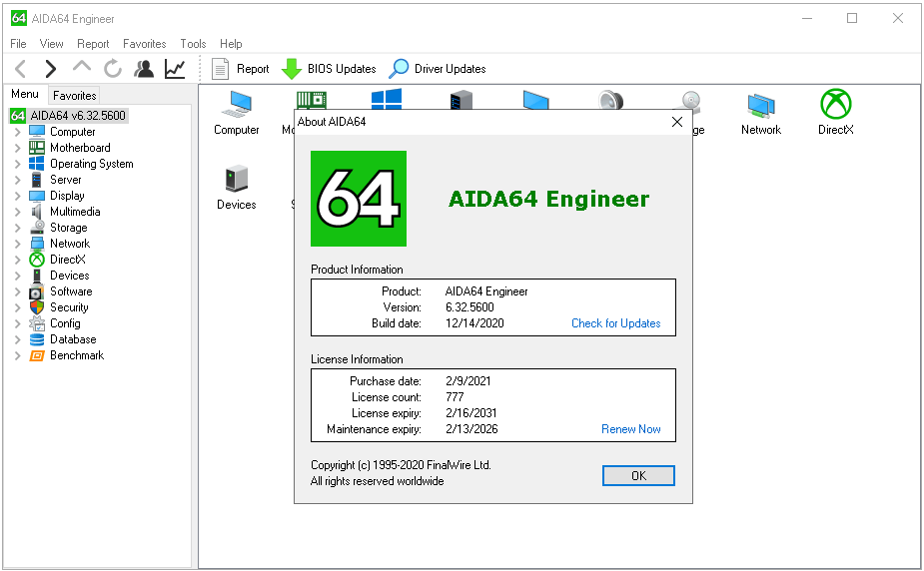The height and width of the screenshot is (571, 924).
Task: Expand the Motherboard tree node
Action: [17, 148]
